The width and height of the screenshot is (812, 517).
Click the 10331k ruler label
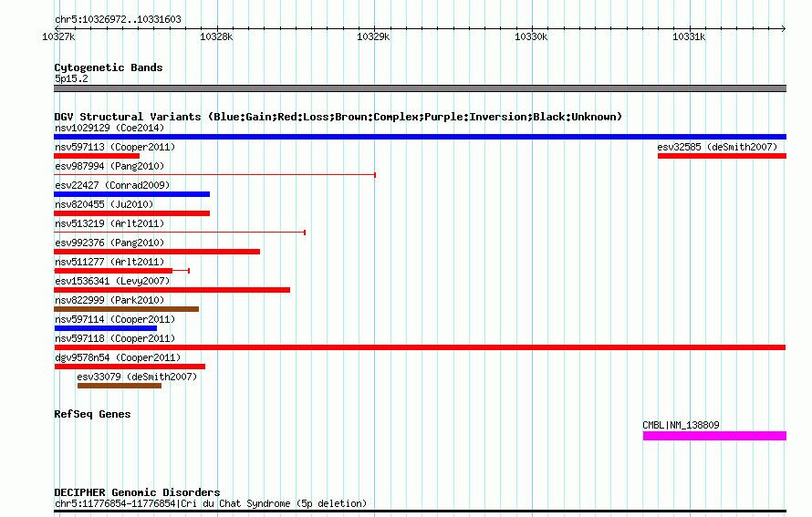pyautogui.click(x=689, y=36)
